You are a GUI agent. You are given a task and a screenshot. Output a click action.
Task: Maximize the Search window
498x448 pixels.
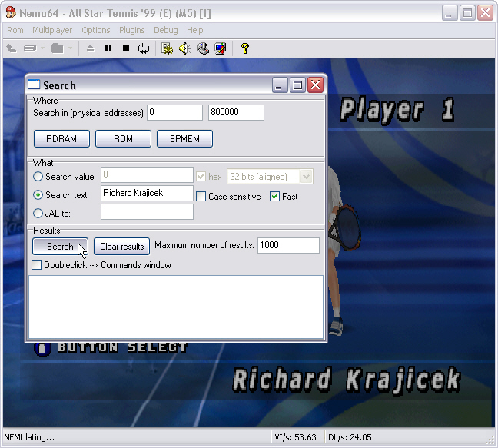(x=297, y=85)
